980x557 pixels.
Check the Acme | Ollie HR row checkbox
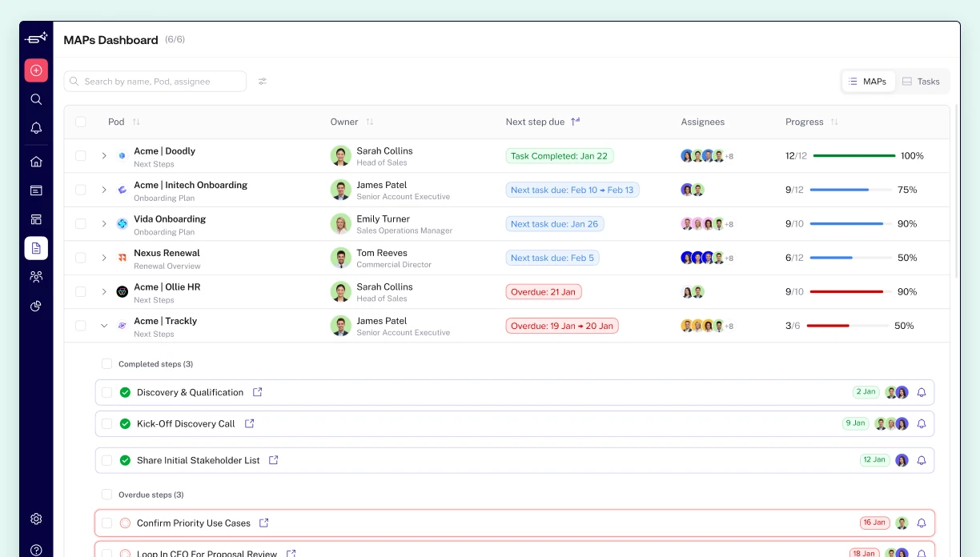[80, 292]
